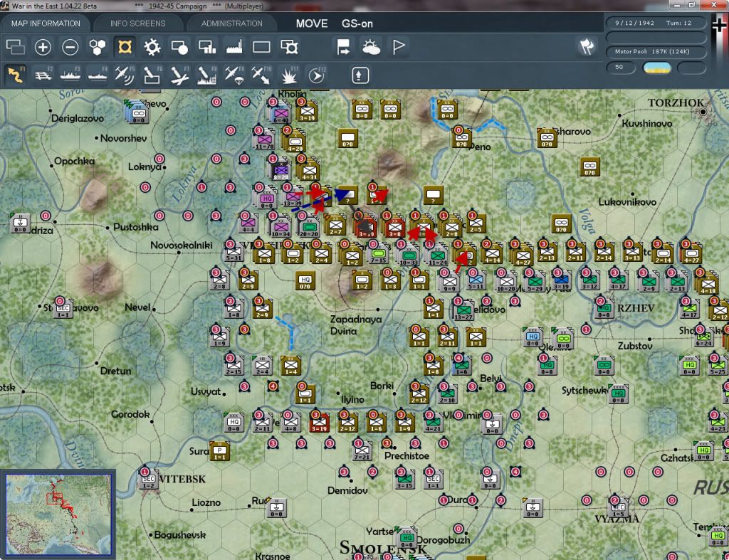Click the RZHEV city label

[636, 309]
